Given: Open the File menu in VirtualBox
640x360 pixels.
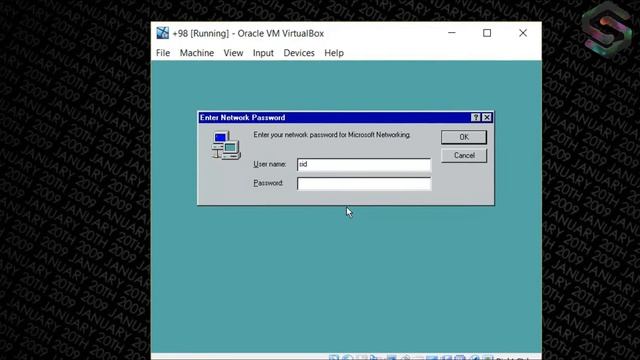Looking at the screenshot, I should click(163, 53).
